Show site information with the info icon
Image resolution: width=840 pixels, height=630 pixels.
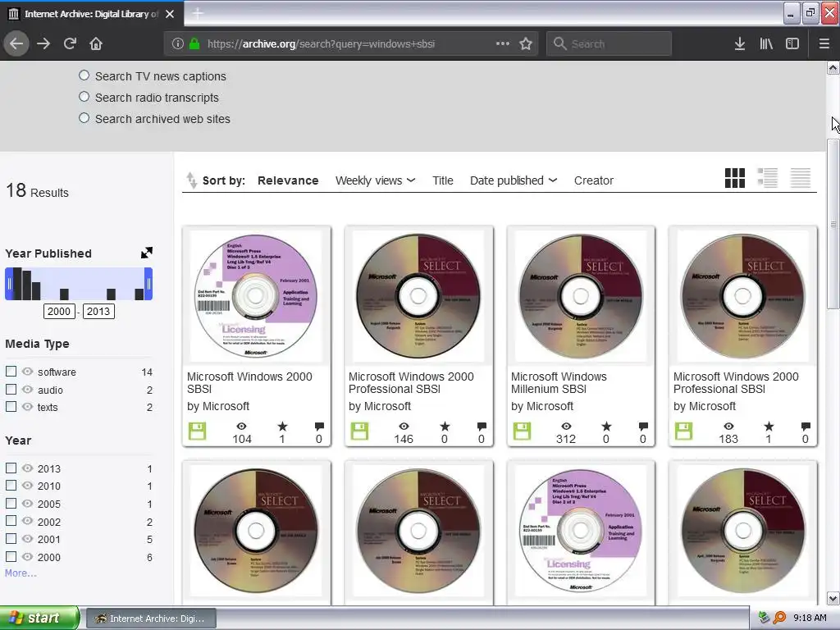tap(178, 43)
